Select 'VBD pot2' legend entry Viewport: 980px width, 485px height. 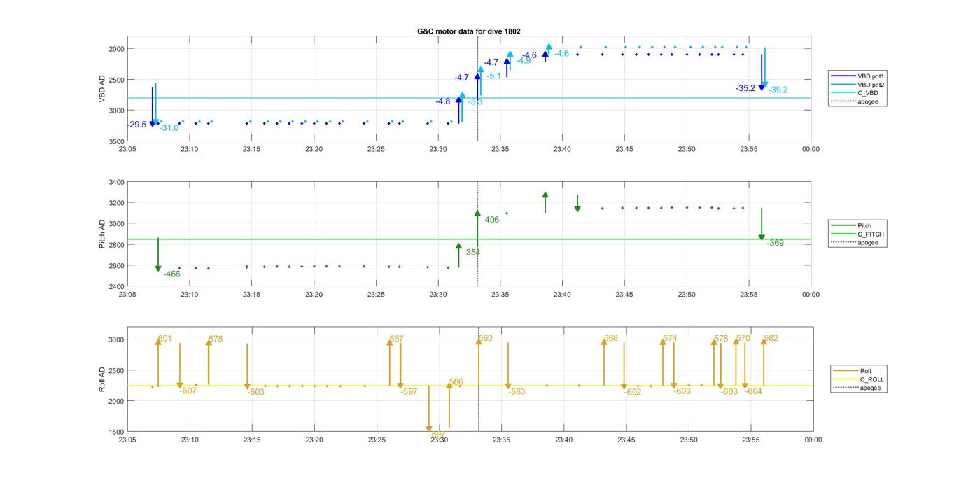pyautogui.click(x=871, y=85)
